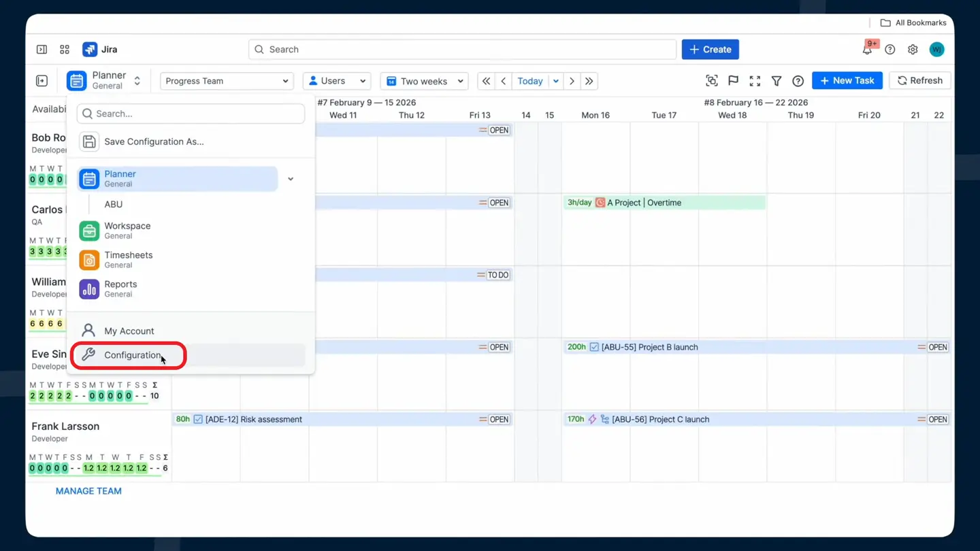Click OPEN status on Risk assessment task
The height and width of the screenshot is (551, 980).
click(x=500, y=420)
